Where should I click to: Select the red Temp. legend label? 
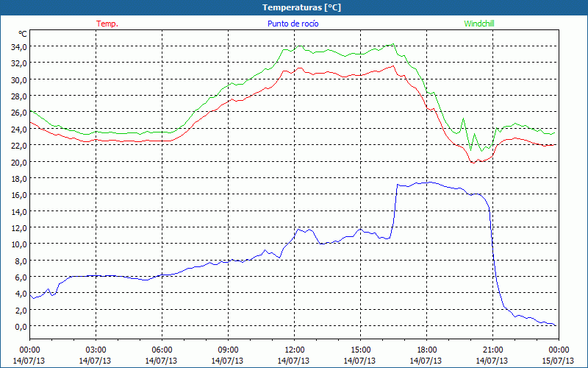tap(107, 24)
